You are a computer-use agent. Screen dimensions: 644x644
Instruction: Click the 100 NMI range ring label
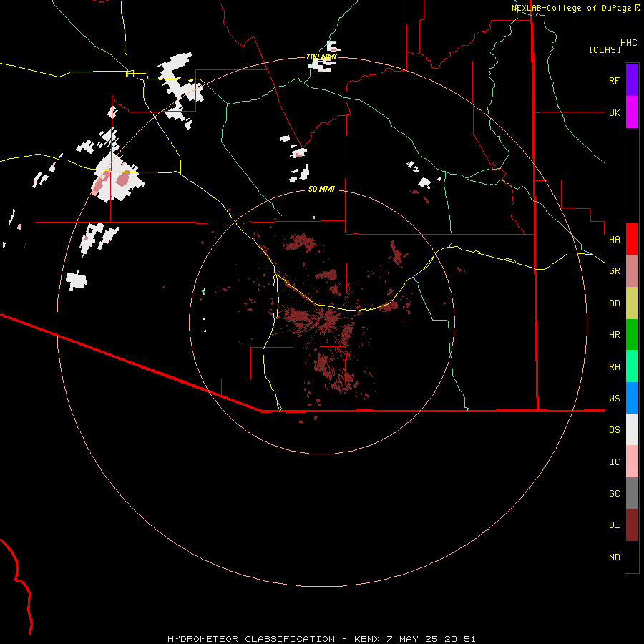[x=321, y=57]
